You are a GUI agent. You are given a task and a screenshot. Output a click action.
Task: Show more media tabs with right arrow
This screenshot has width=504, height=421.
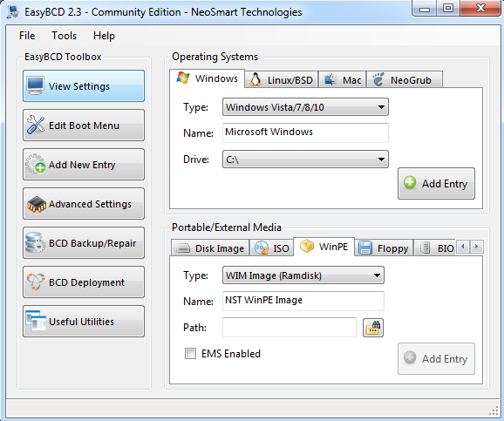(477, 247)
